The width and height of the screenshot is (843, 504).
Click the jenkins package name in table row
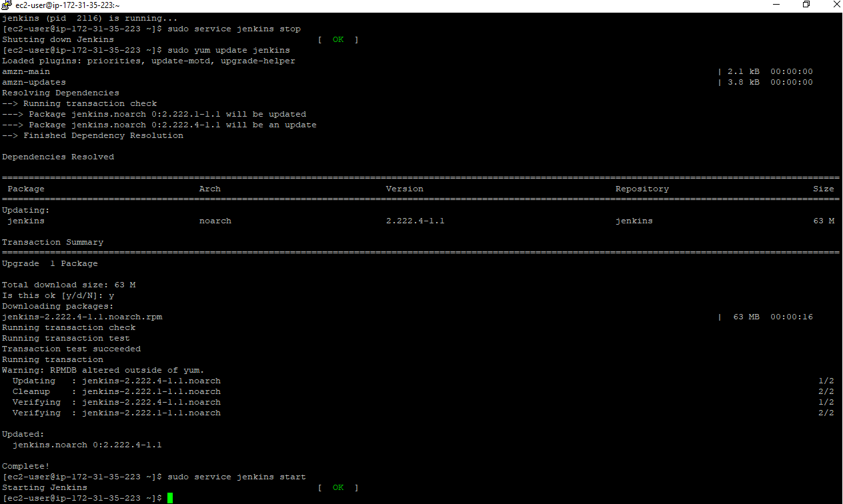point(26,221)
